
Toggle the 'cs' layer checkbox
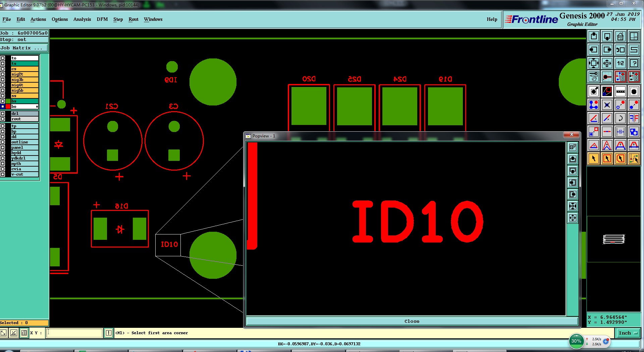[x=3, y=69]
